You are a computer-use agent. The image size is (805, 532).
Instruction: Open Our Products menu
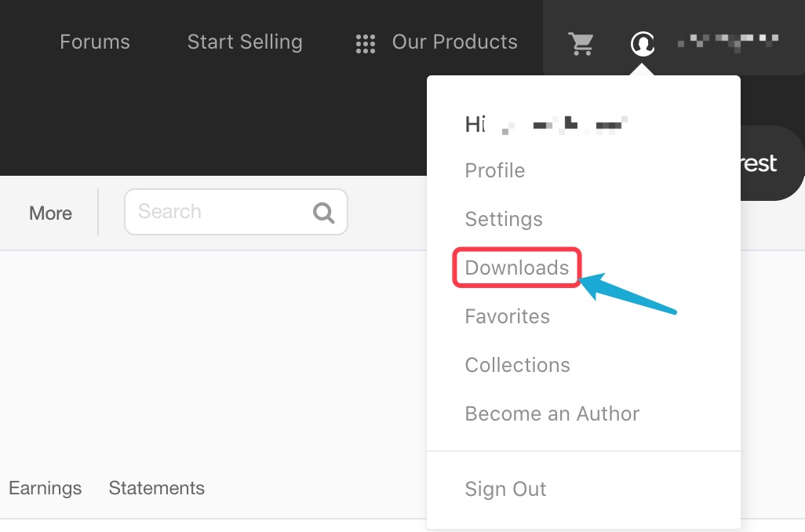coord(454,42)
